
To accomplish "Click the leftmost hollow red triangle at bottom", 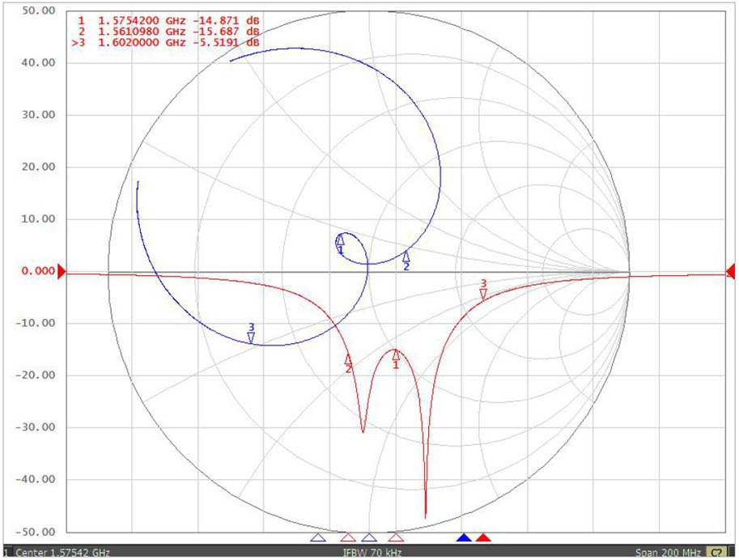I will [x=348, y=538].
